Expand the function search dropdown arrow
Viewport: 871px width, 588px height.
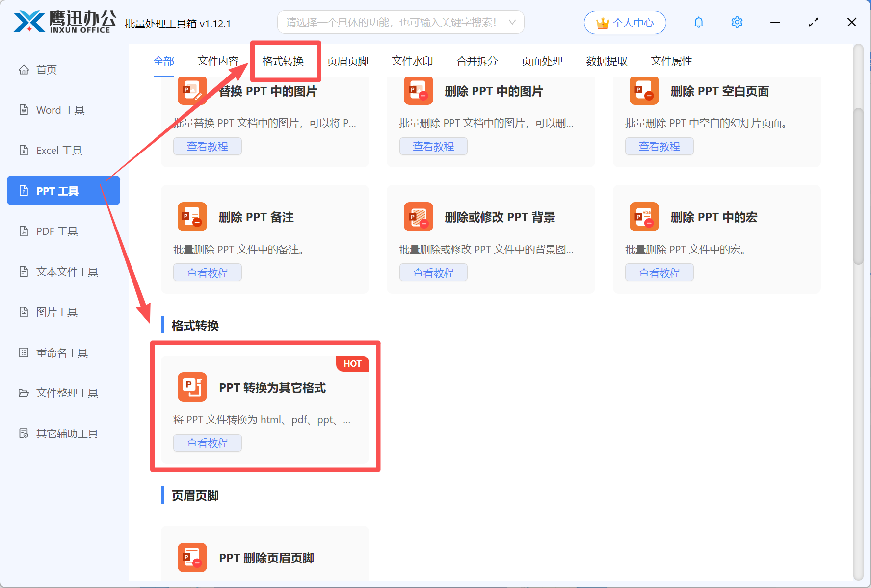click(512, 22)
